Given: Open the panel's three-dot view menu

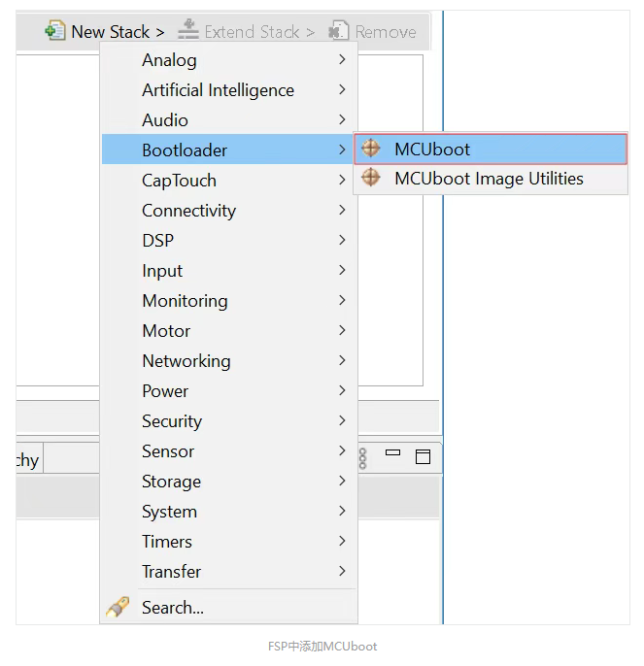Looking at the screenshot, I should [362, 458].
